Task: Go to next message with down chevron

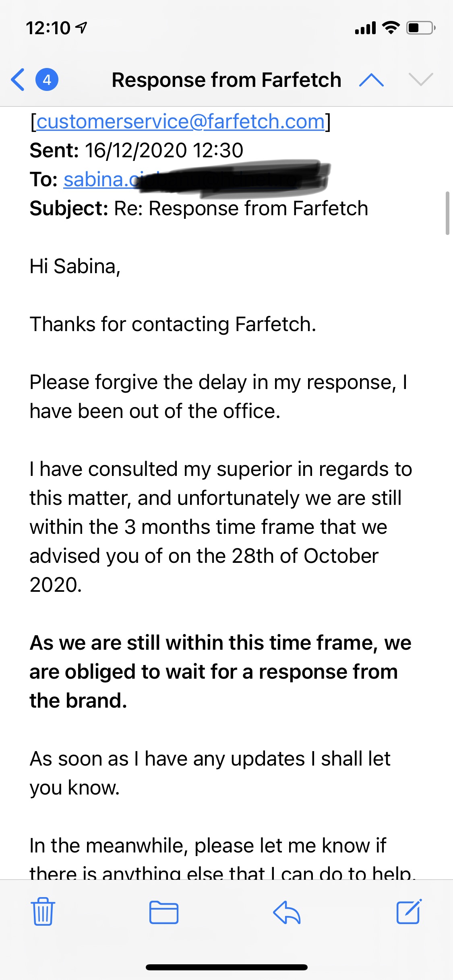Action: [421, 80]
